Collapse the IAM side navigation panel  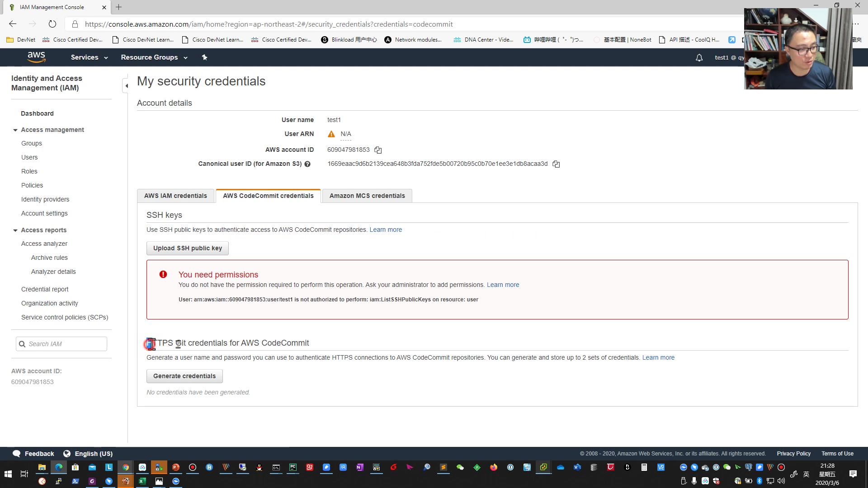coord(126,85)
